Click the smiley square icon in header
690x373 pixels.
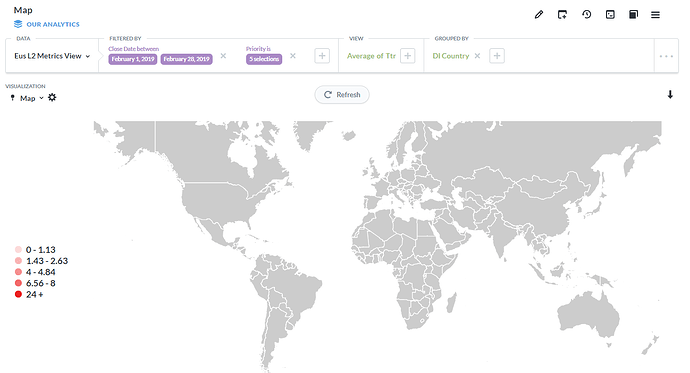coord(610,15)
